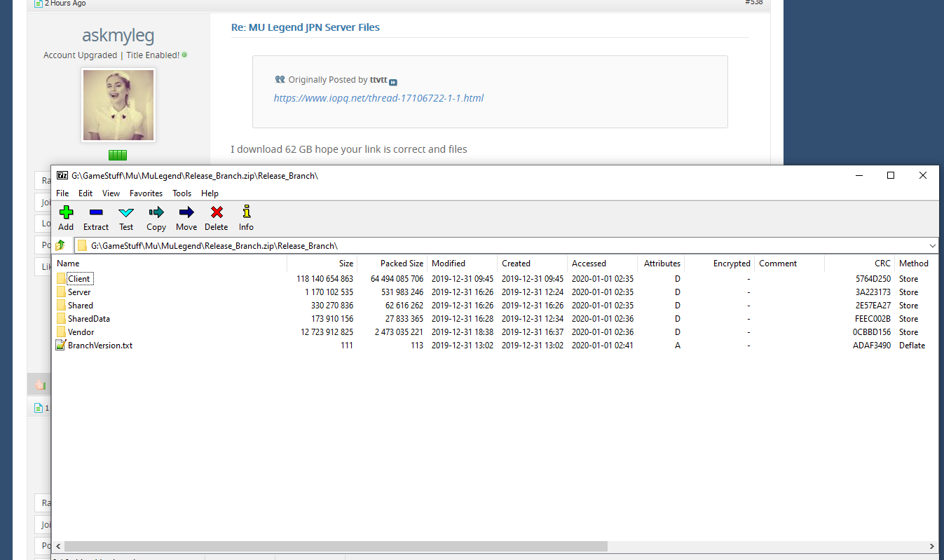Image resolution: width=944 pixels, height=560 pixels.
Task: Click the 7-Zip title bar icon
Action: (62, 175)
